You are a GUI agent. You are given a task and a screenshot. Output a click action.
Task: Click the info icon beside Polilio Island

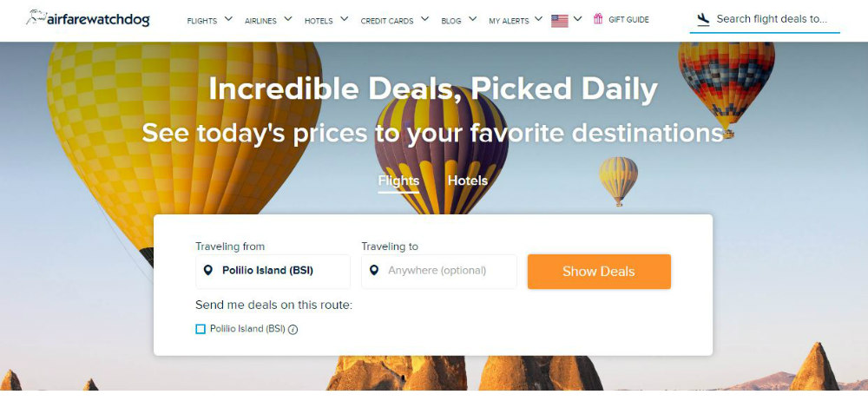(293, 330)
